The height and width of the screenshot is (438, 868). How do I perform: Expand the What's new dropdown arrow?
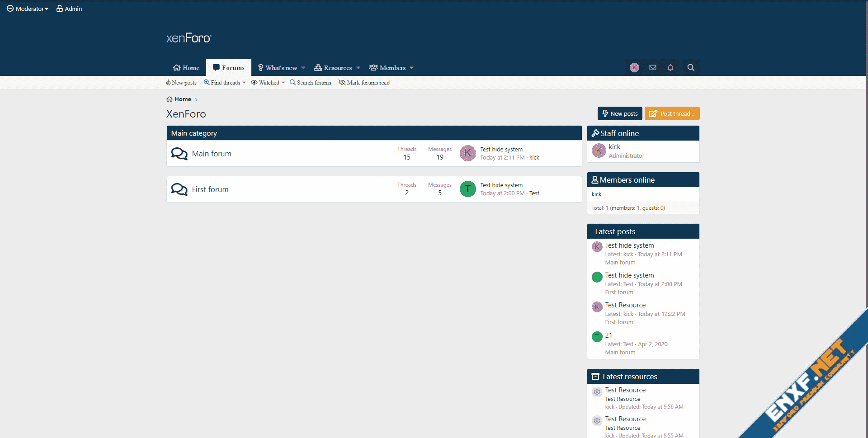303,68
